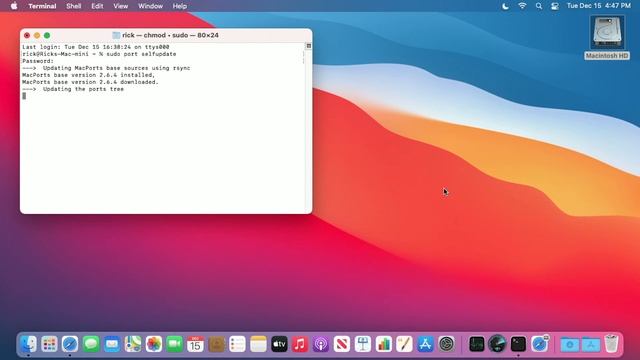The height and width of the screenshot is (360, 640).
Task: Click the 'Password:' prompt line in Terminal
Action: (x=38, y=61)
